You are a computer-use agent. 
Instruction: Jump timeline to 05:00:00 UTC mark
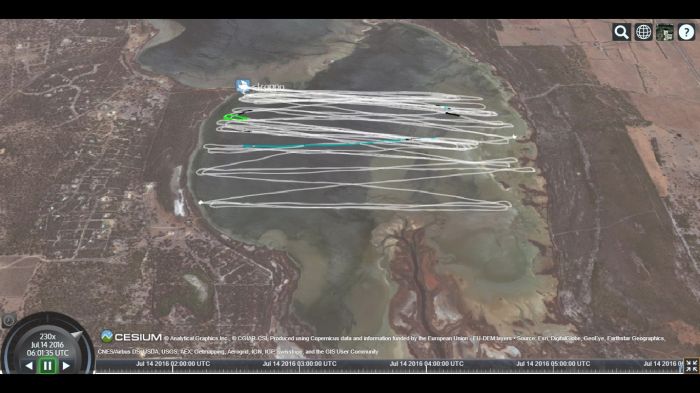coord(553,364)
